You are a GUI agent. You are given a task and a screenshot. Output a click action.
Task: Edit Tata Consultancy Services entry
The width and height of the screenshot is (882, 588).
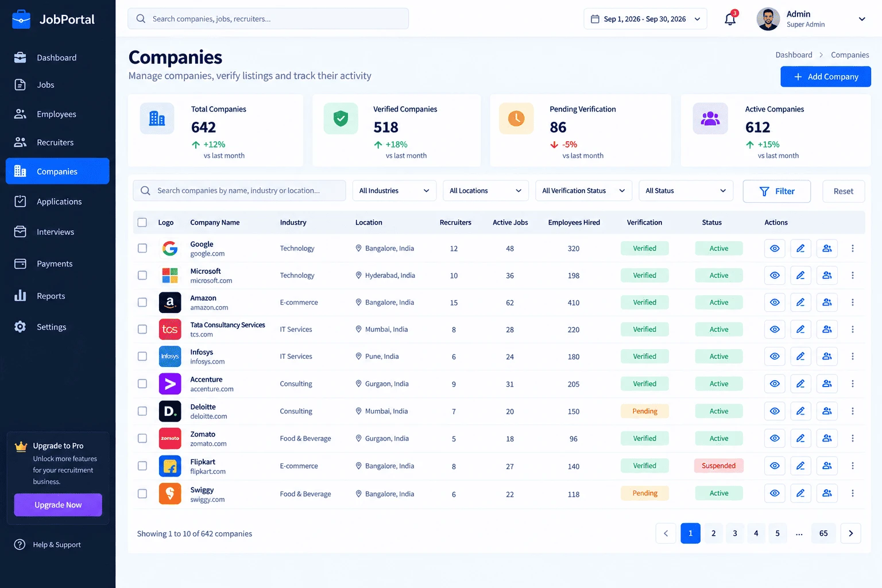click(x=800, y=330)
